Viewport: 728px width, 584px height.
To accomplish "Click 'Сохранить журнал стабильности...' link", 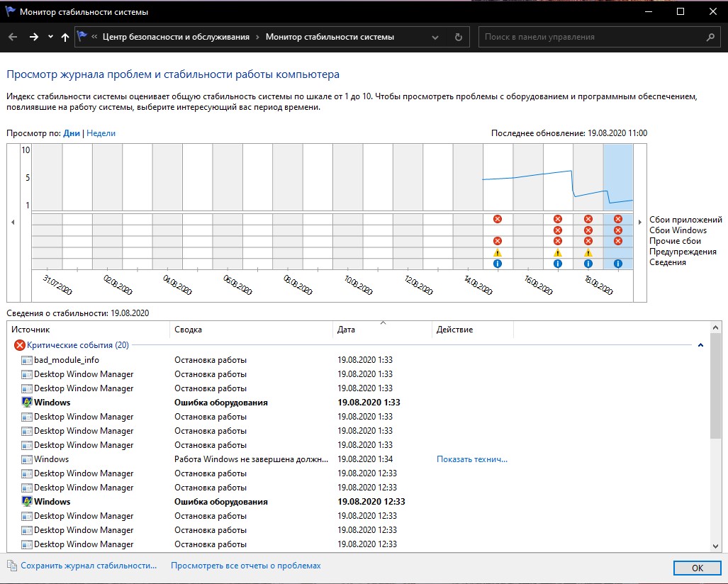I will 89,566.
